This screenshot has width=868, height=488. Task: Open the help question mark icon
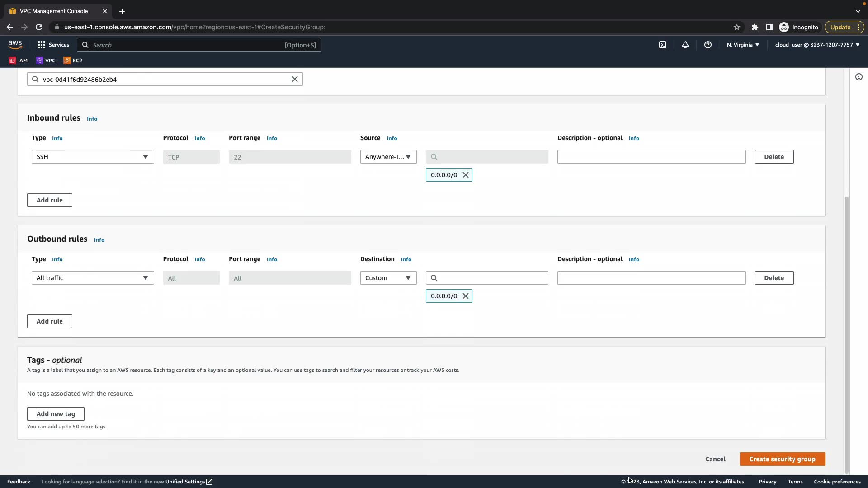(x=708, y=45)
